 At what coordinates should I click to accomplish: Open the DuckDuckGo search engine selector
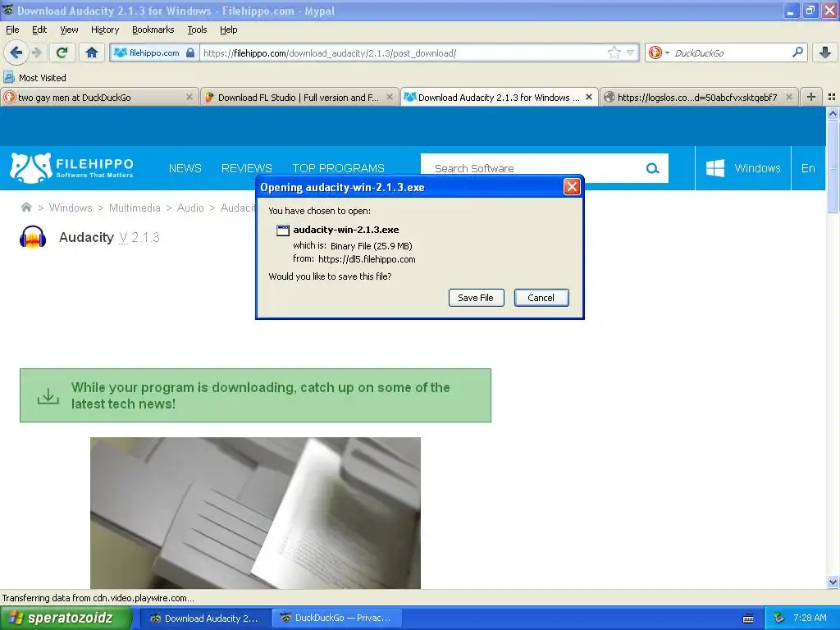click(x=659, y=52)
